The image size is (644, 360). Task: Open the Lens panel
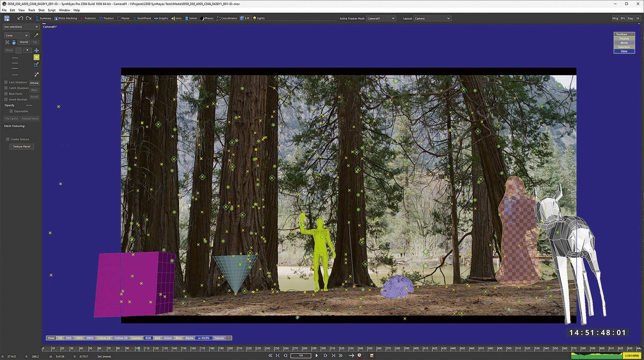click(177, 18)
